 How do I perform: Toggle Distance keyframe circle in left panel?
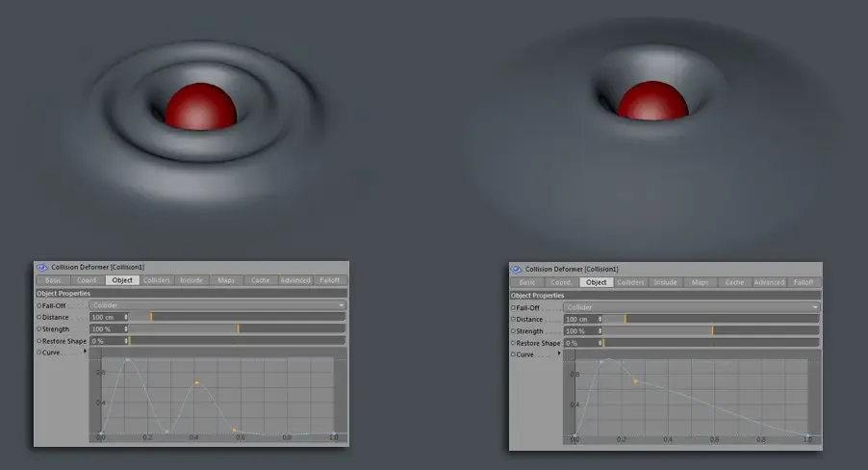(x=39, y=317)
